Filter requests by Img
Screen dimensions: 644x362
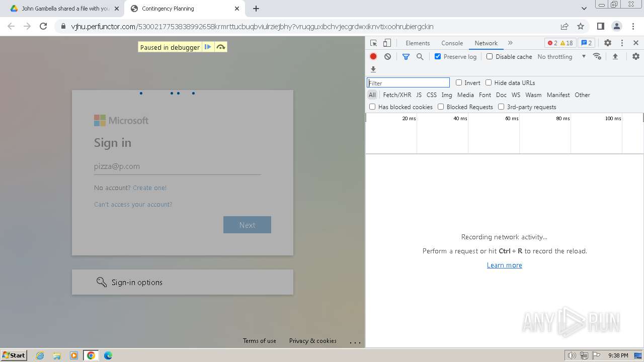tap(447, 95)
